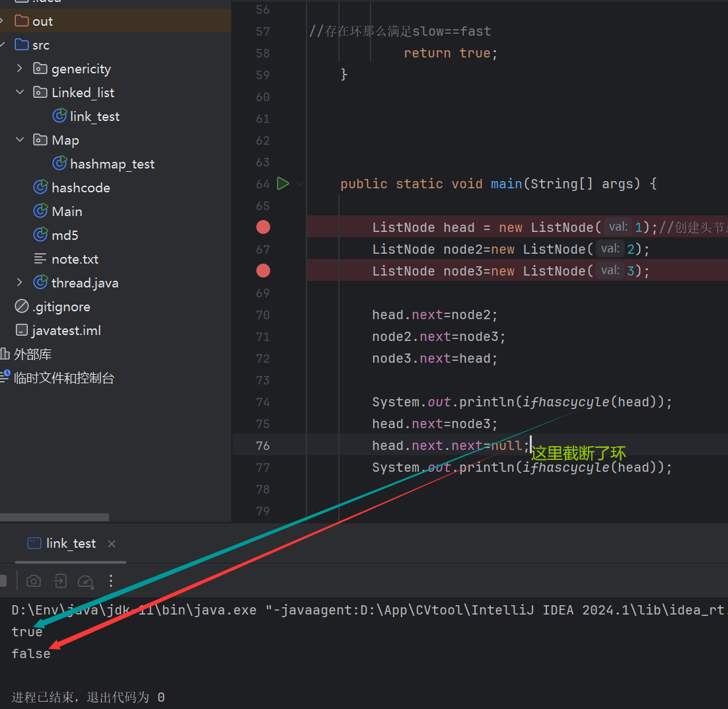
Task: Close the link_test run tab
Action: coord(112,543)
